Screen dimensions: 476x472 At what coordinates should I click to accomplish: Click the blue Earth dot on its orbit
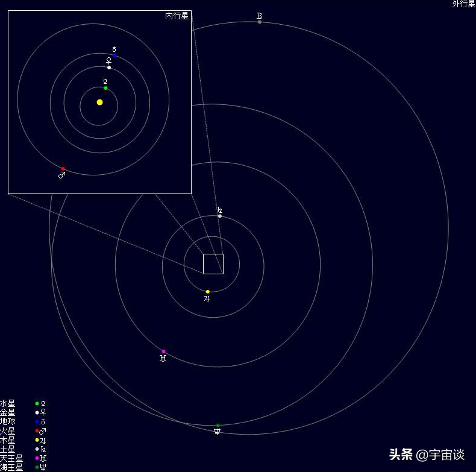click(x=114, y=56)
